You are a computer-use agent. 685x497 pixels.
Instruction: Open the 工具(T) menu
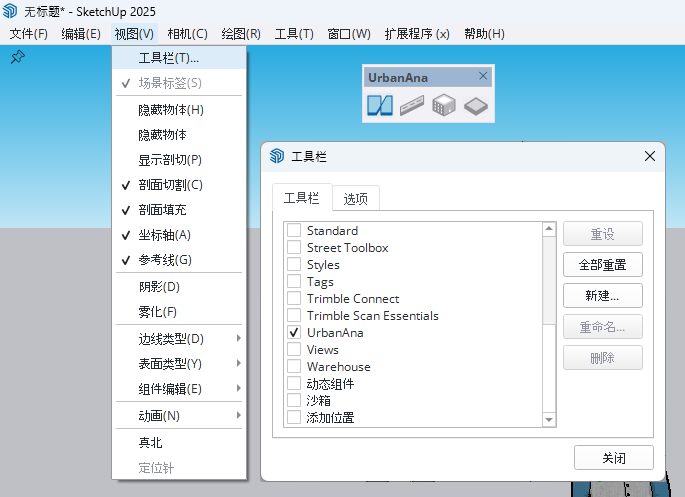294,34
